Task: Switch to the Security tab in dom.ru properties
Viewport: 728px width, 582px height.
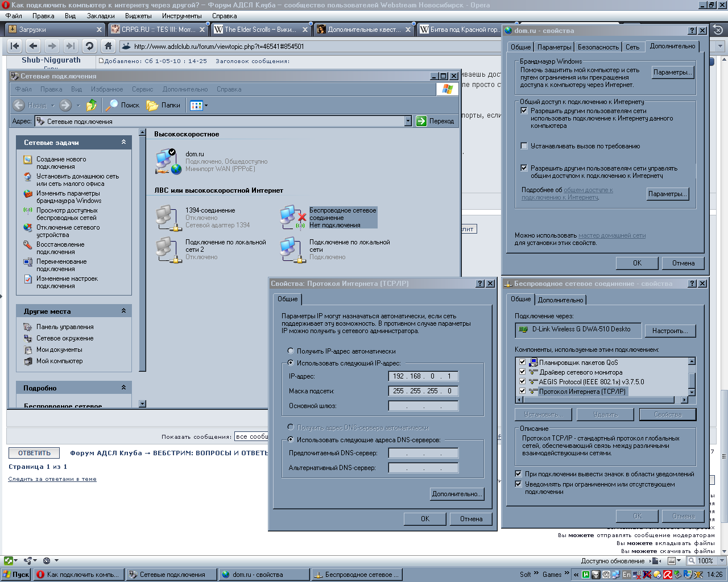Action: pyautogui.click(x=598, y=47)
